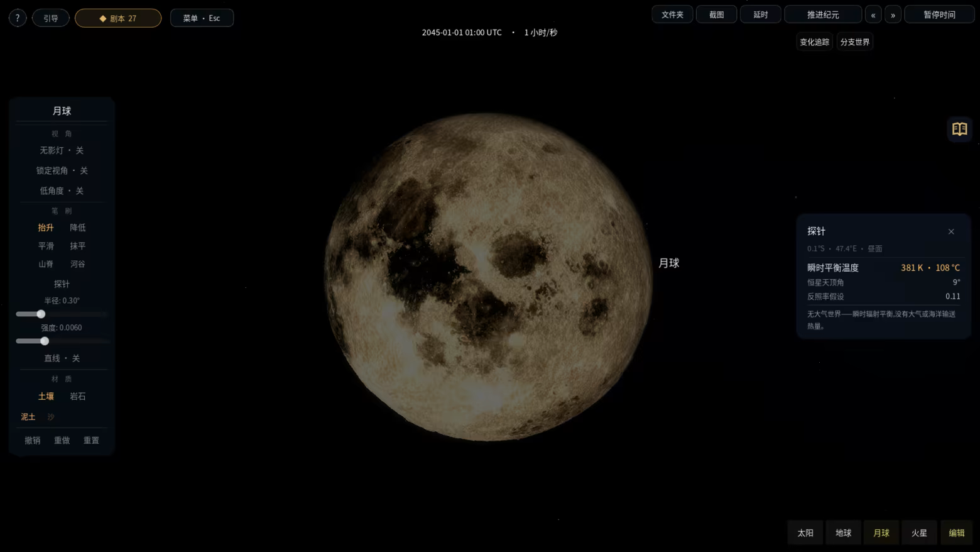Click the Moon globe surface
Image resolution: width=980 pixels, height=552 pixels.
[x=488, y=277]
